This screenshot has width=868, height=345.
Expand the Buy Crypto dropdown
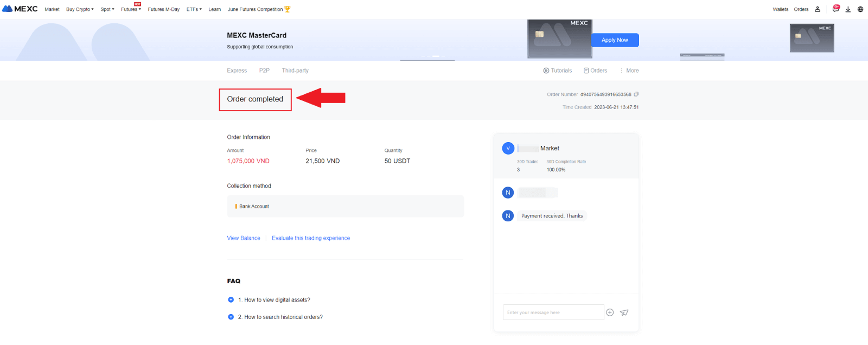(80, 9)
